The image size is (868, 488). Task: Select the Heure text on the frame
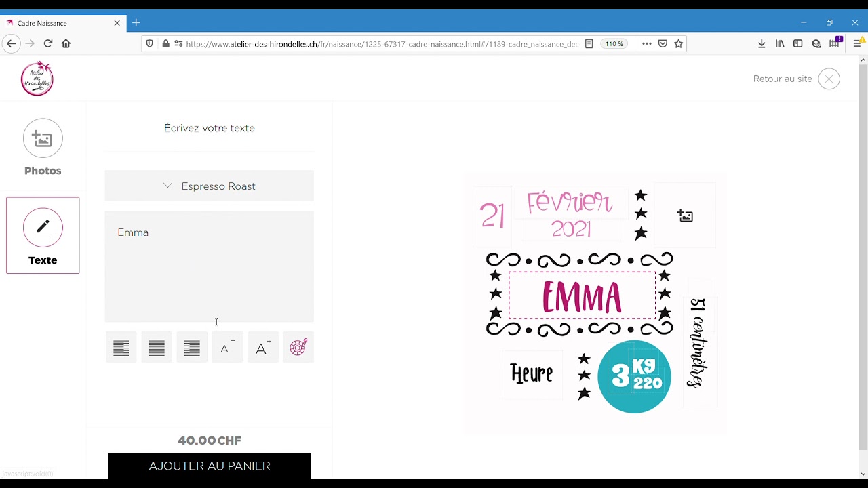532,373
